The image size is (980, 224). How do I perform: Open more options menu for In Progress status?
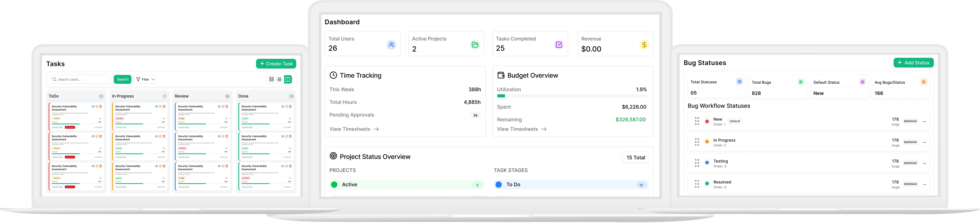coord(925,142)
